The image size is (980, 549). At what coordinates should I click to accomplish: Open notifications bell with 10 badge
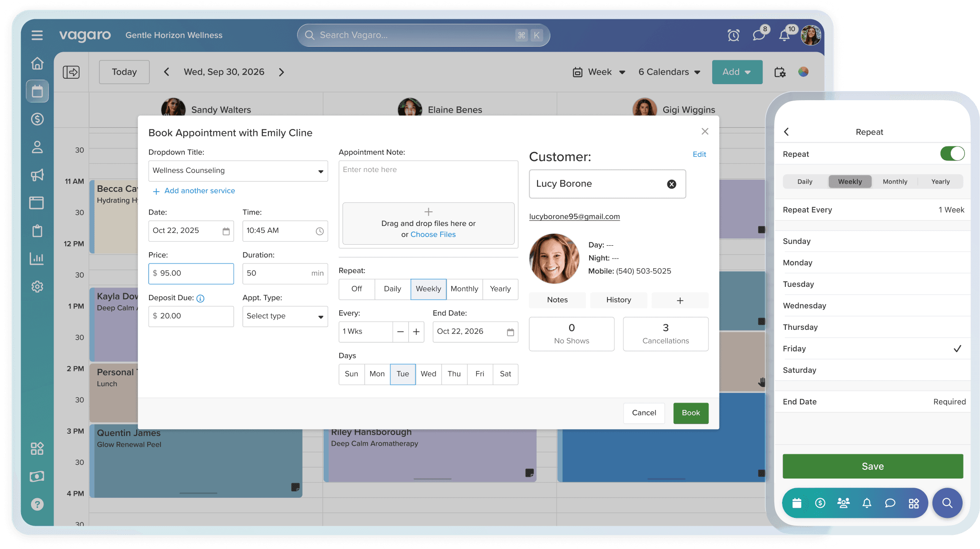(784, 35)
